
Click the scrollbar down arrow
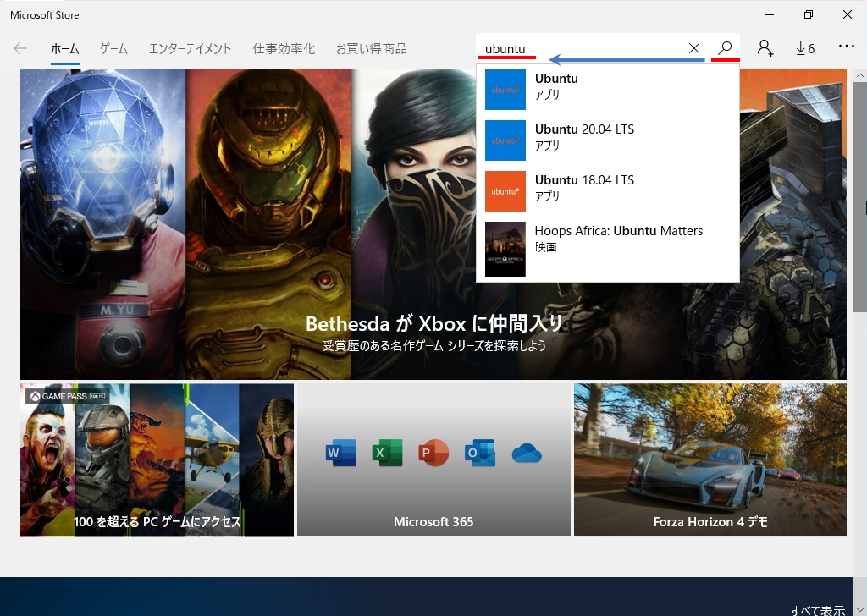point(860,609)
